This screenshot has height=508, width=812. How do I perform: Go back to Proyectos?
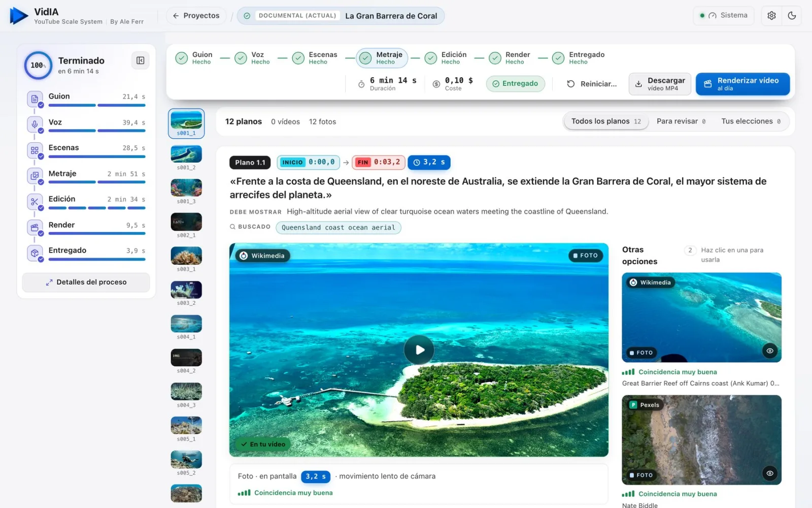point(196,16)
